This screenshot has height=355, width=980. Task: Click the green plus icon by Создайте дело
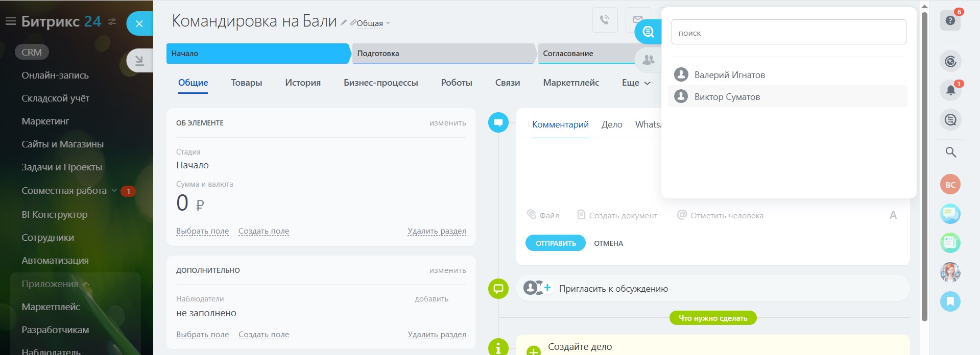click(534, 351)
